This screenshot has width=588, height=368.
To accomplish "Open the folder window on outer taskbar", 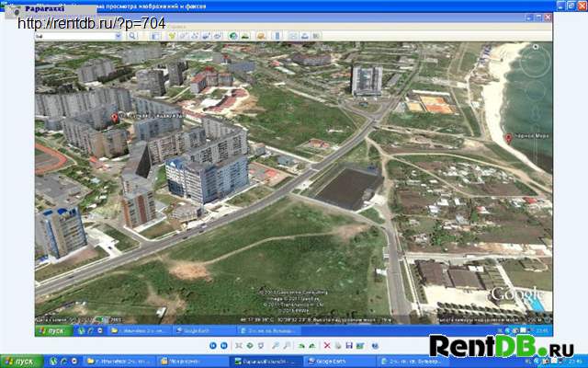I will coord(119,362).
